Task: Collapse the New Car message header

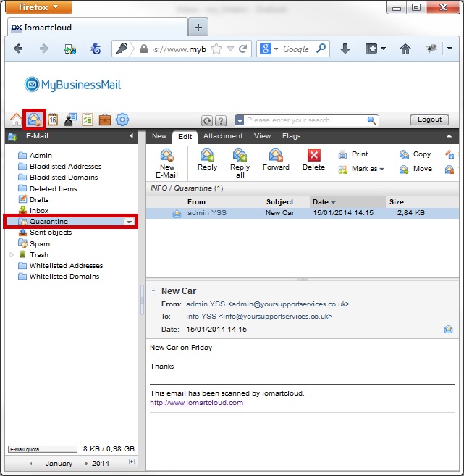Action: coord(153,291)
